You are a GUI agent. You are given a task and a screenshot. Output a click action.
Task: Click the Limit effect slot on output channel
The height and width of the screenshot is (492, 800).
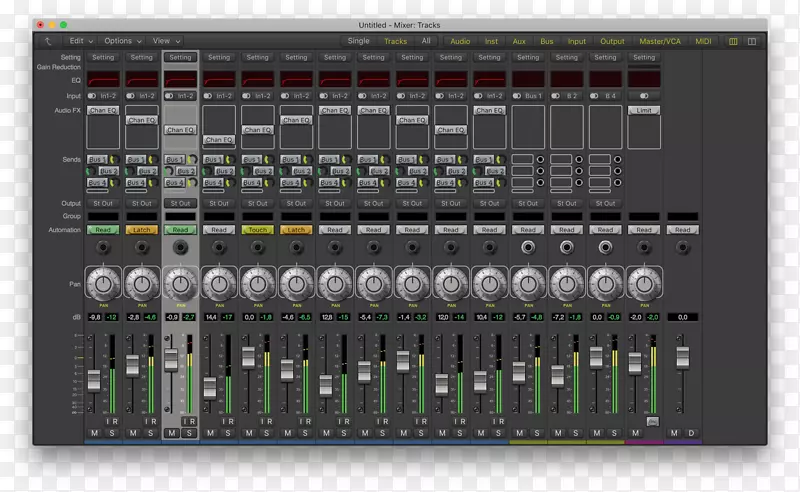click(x=644, y=110)
